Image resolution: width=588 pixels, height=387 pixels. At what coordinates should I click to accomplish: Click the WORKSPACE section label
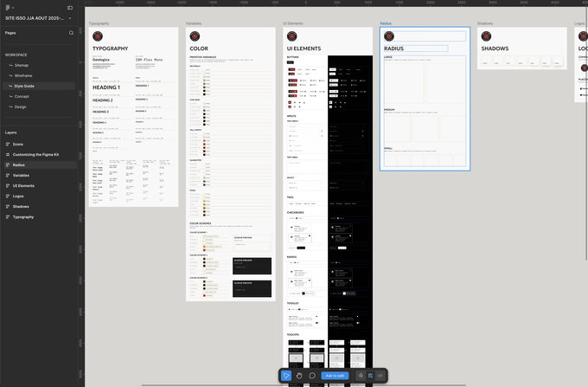click(16, 55)
